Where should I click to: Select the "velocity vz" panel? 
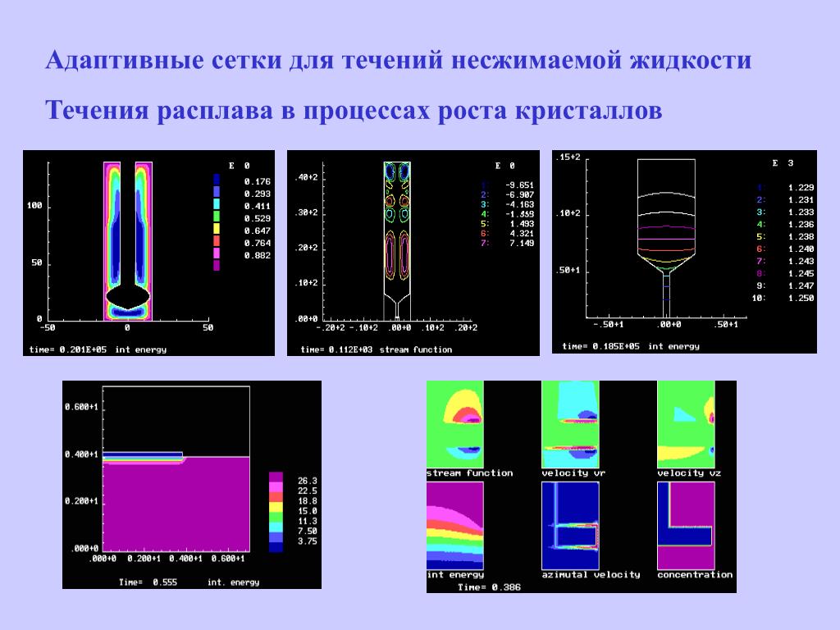(x=686, y=425)
